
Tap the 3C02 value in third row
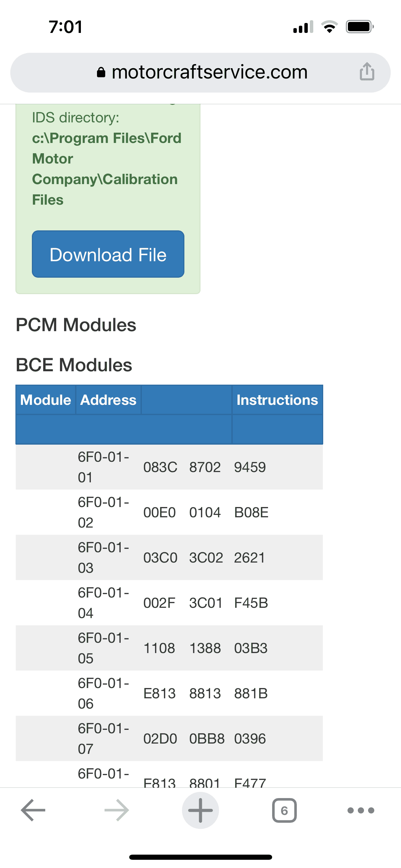click(x=206, y=558)
